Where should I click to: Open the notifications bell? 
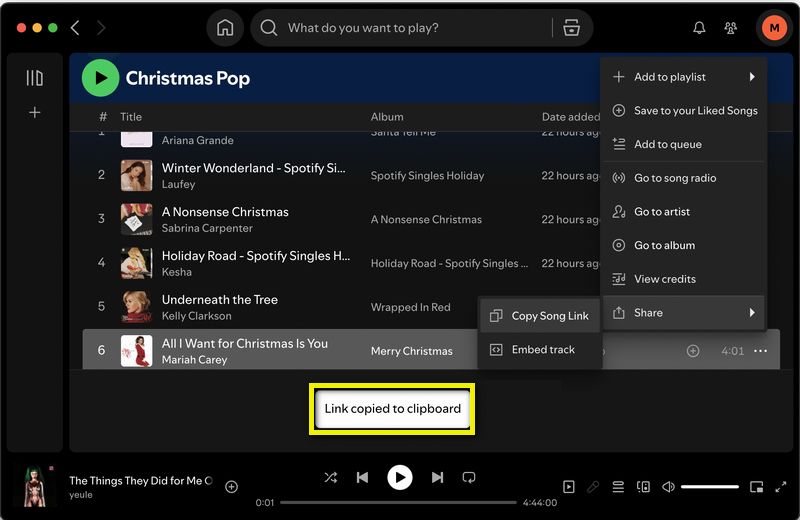pyautogui.click(x=699, y=28)
